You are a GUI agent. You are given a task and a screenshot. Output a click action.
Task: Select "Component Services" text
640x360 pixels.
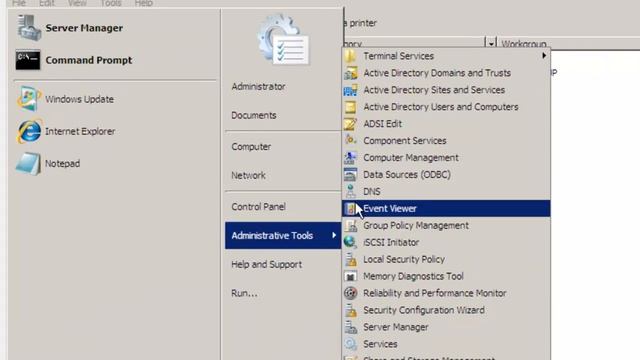tap(405, 141)
